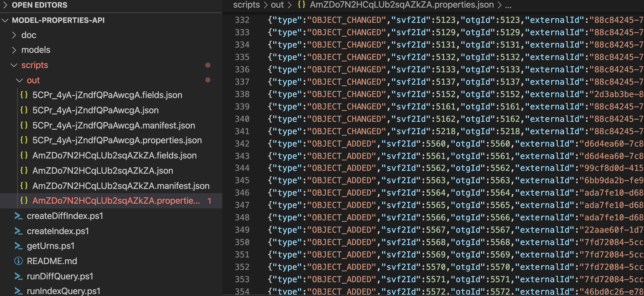The width and height of the screenshot is (644, 296).
Task: Open 5CPr_4yA-jZndfQPaAwcgA.properties.json file
Action: 117,140
